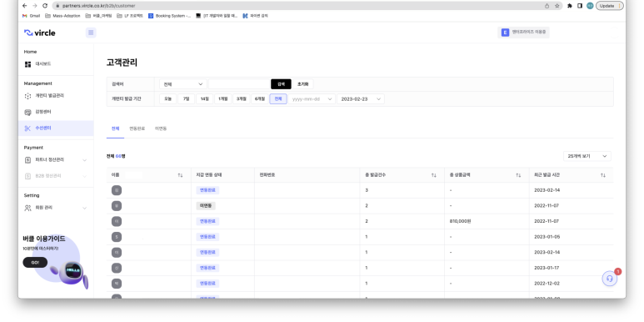Open the browser extensions puzzle icon
Viewport: 644px width, 322px height.
coord(569,6)
